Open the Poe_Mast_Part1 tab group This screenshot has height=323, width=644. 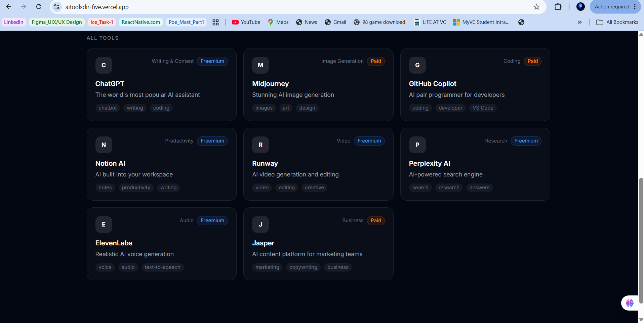click(x=186, y=22)
